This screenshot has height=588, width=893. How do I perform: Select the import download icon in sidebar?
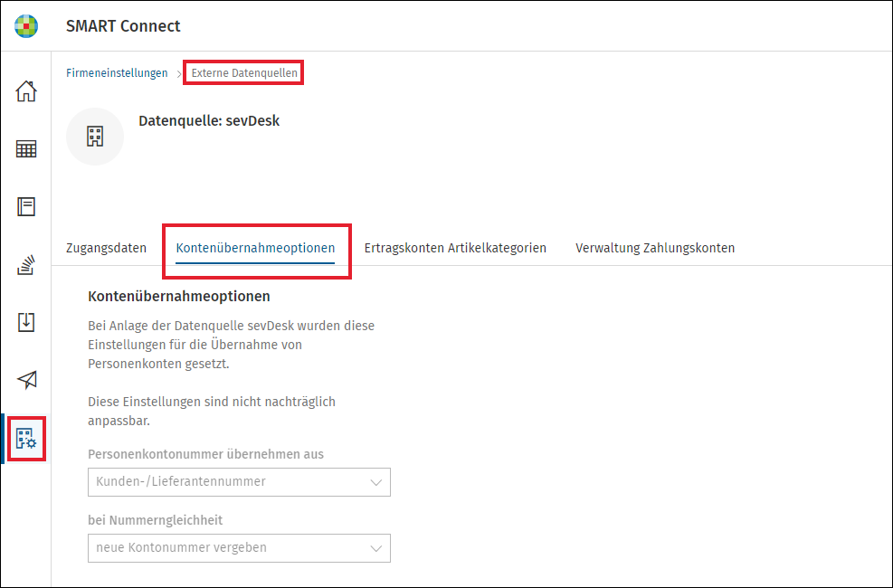(26, 322)
